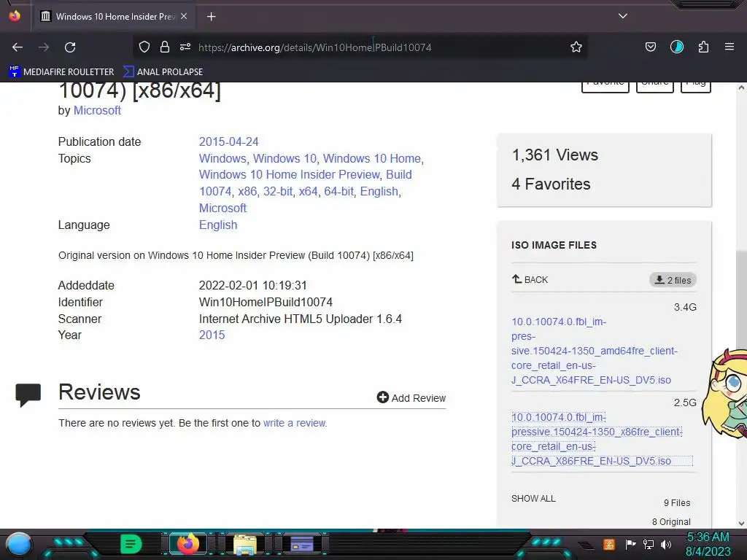Download the 2 files button
The height and width of the screenshot is (560, 747).
[673, 280]
